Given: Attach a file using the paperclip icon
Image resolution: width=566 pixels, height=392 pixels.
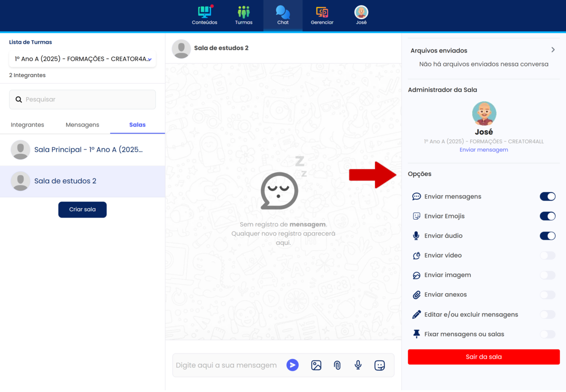Looking at the screenshot, I should [337, 365].
